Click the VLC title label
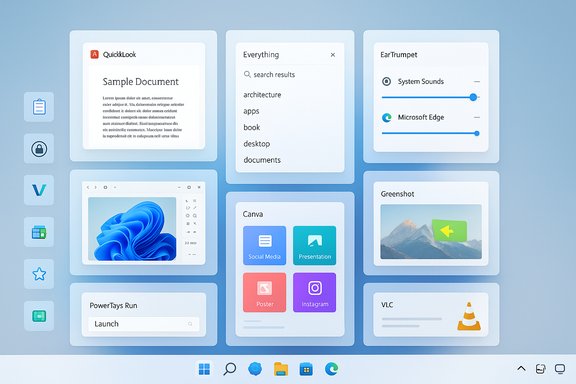This screenshot has height=384, width=576. click(387, 305)
